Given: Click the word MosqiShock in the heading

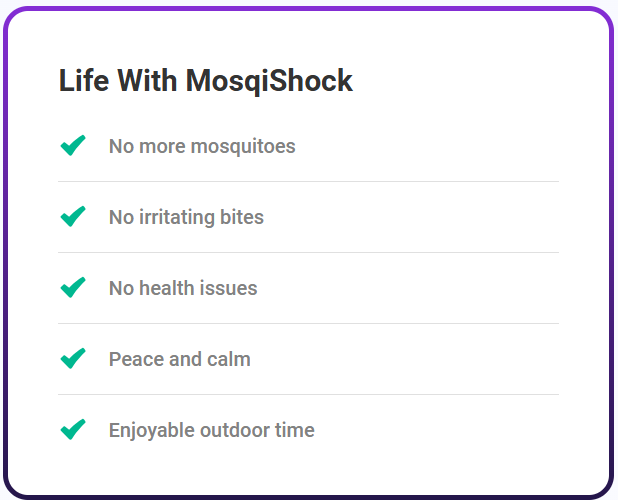Looking at the screenshot, I should (x=269, y=81).
